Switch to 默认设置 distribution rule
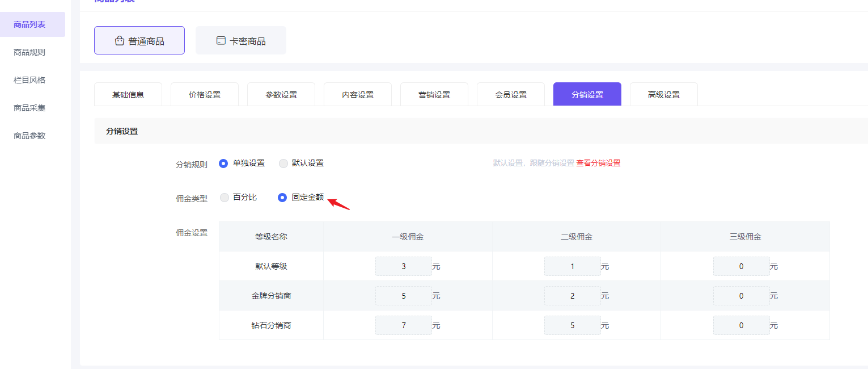The width and height of the screenshot is (868, 369). (283, 163)
